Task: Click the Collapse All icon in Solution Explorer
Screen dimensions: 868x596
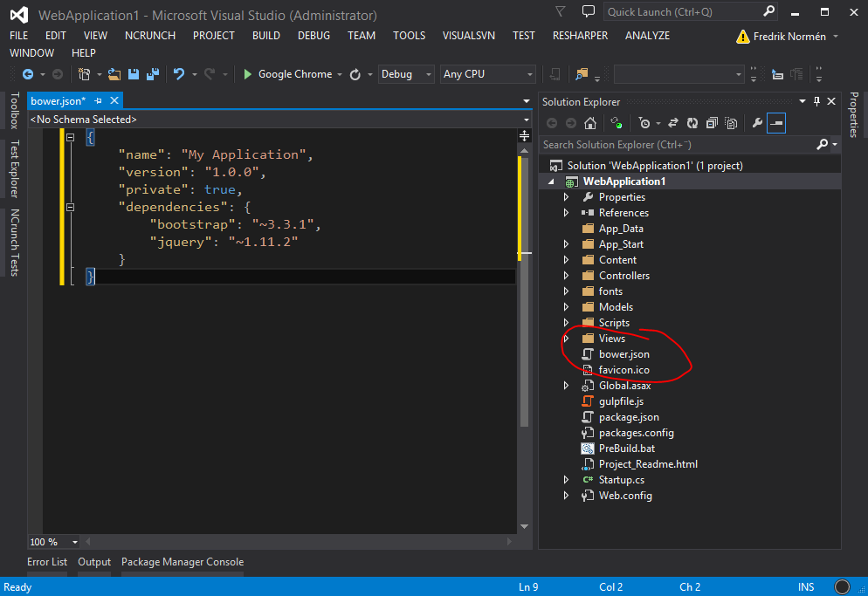Action: tap(712, 123)
